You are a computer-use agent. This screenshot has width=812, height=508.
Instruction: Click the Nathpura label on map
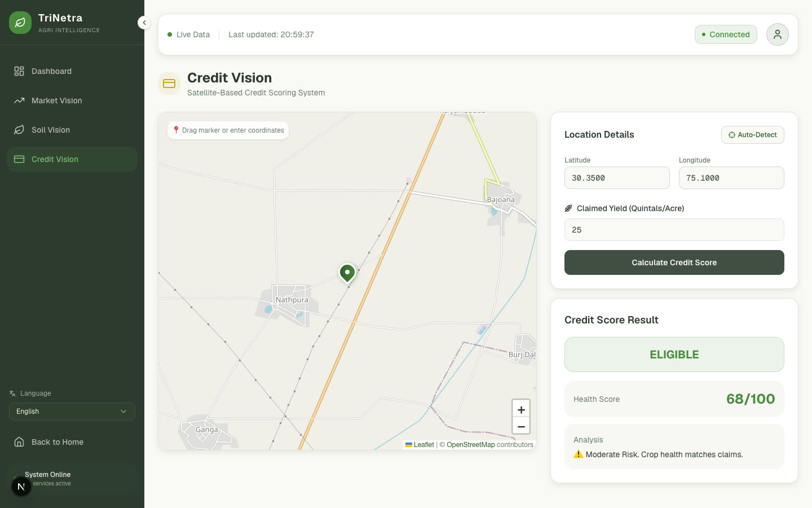[292, 300]
